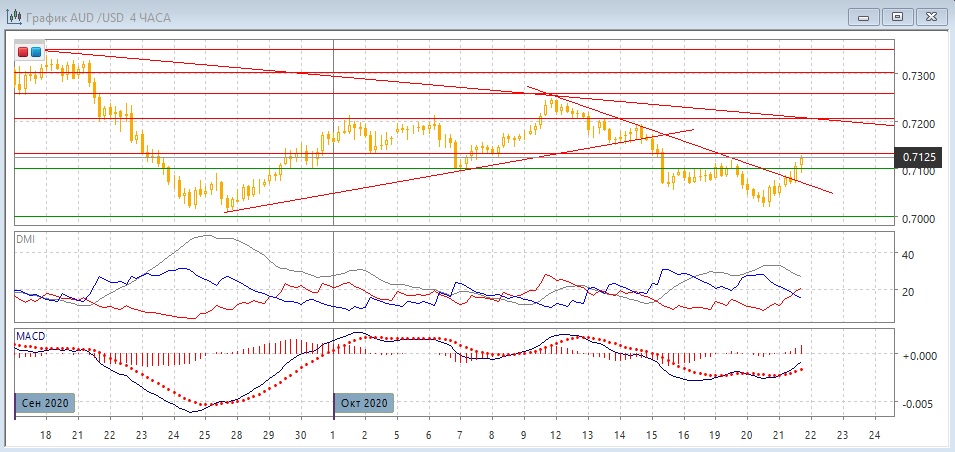
Task: Click the 0.7000 price axis label
Action: (x=918, y=219)
